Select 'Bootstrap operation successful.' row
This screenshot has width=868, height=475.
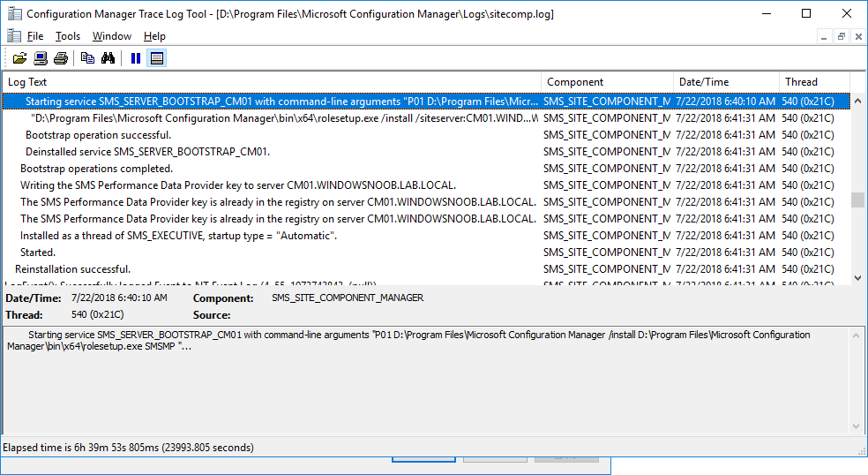tap(426, 135)
